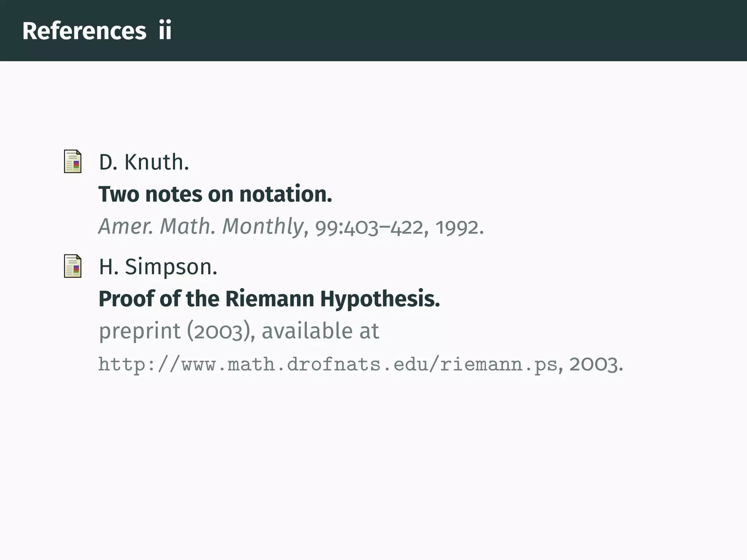This screenshot has height=560, width=747.
Task: Click the title "Two notes on notation."
Action: coord(215,194)
